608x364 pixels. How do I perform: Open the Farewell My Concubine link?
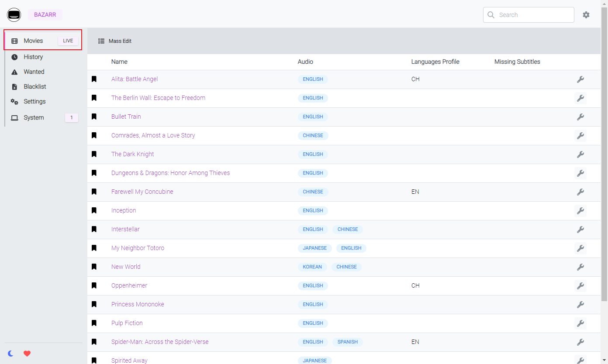click(x=142, y=192)
